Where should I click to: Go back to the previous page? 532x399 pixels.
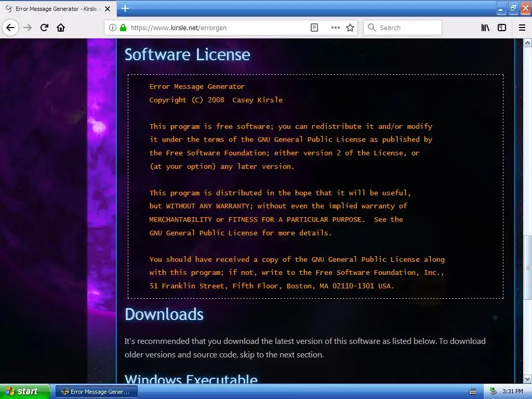(10, 28)
